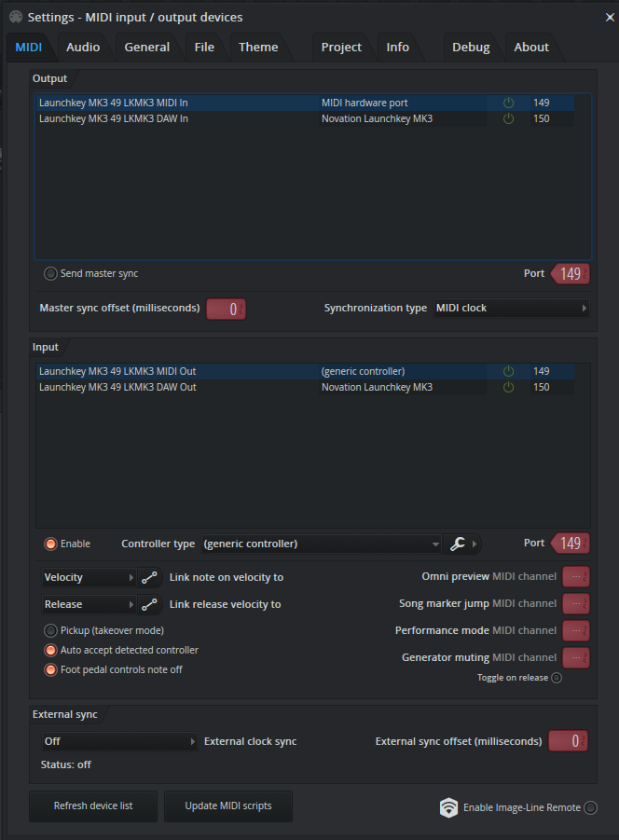Open the Velocity curve dropdown
Viewport: 619px width, 840px height.
89,577
